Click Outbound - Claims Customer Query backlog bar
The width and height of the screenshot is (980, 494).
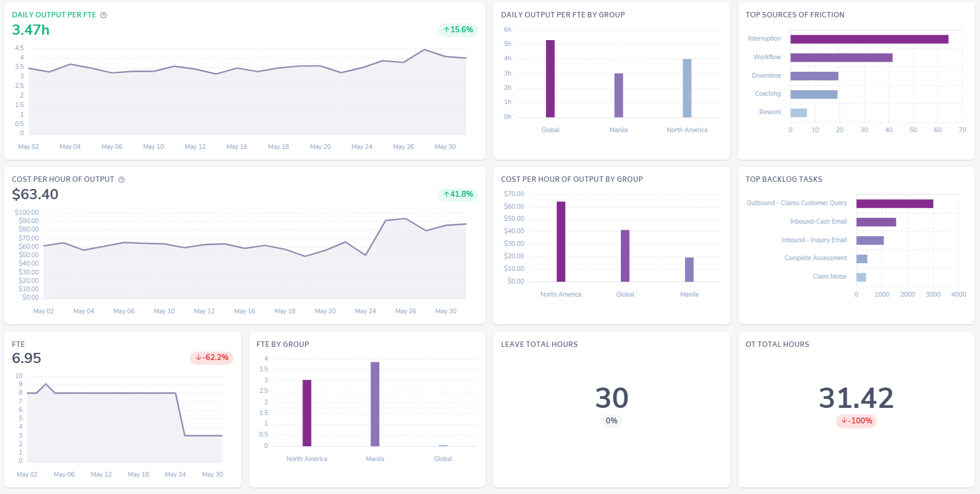click(x=894, y=203)
